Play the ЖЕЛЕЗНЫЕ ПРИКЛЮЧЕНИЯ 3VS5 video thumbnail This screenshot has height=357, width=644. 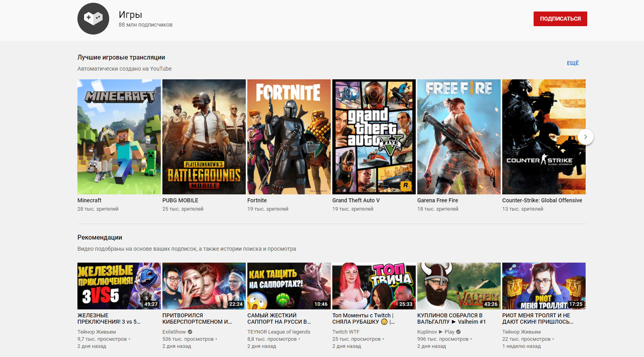click(119, 286)
